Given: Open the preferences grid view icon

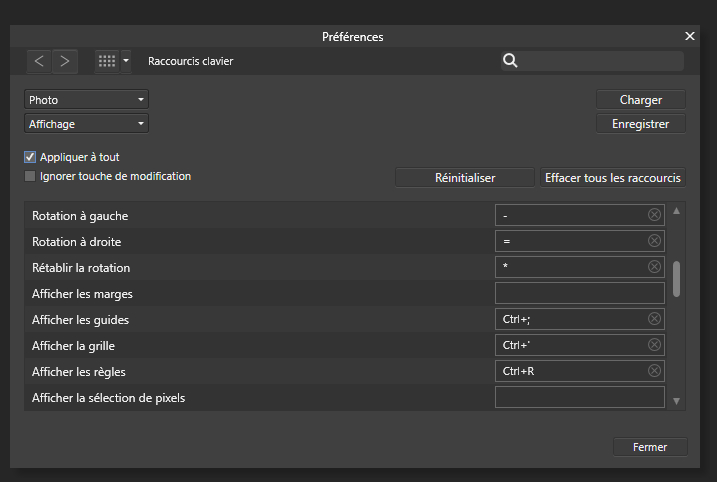Looking at the screenshot, I should (107, 61).
